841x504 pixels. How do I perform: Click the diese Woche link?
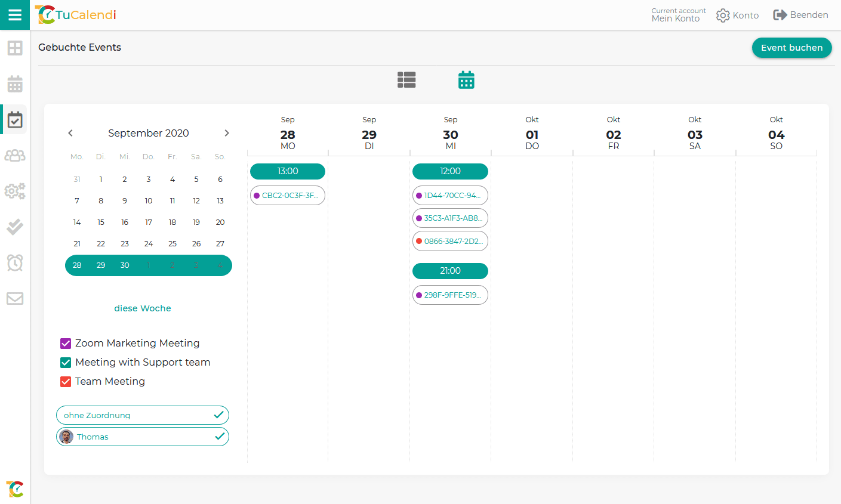(143, 308)
